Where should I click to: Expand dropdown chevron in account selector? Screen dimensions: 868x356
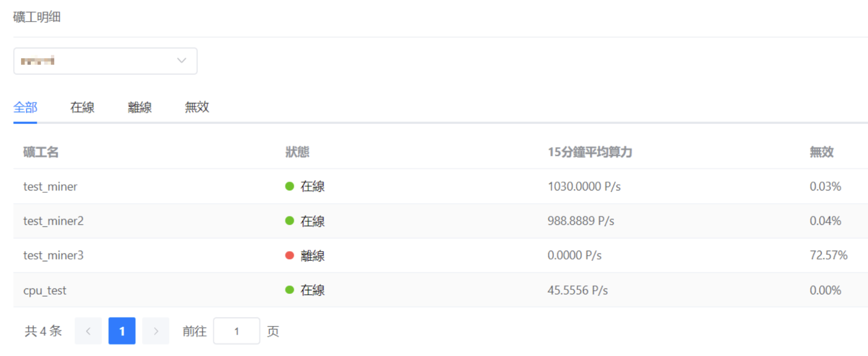181,61
